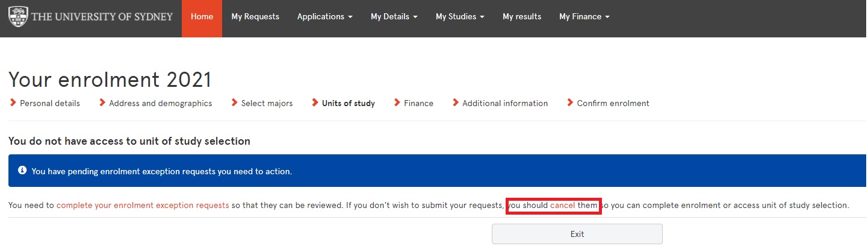Image resolution: width=868 pixels, height=249 pixels.
Task: Click the red chevron beside Personal details
Action: (13, 103)
